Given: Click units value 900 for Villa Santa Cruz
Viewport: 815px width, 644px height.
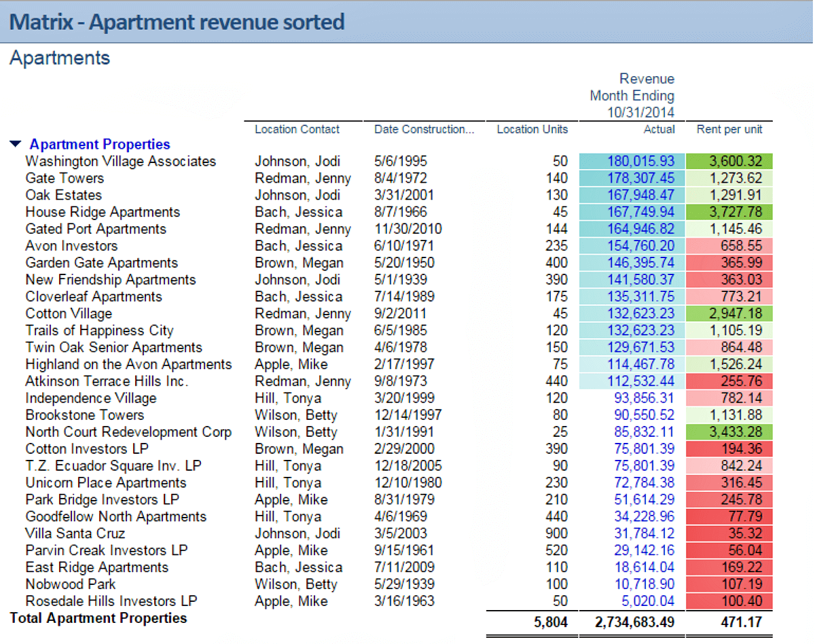Looking at the screenshot, I should (557, 533).
